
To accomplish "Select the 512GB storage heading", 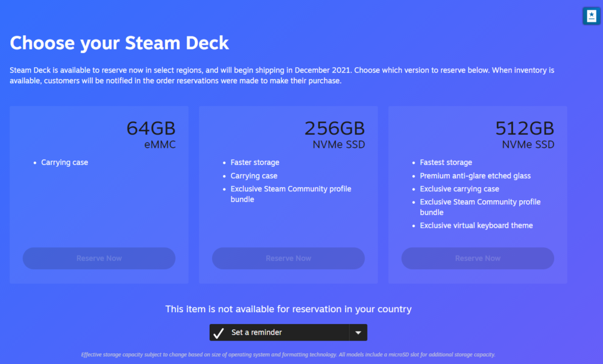I will pos(524,128).
